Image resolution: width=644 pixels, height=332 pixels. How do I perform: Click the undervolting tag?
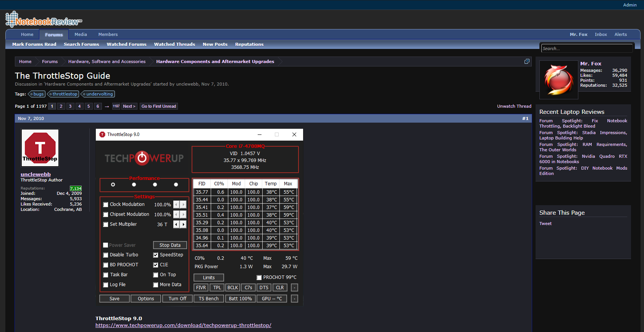pos(98,94)
